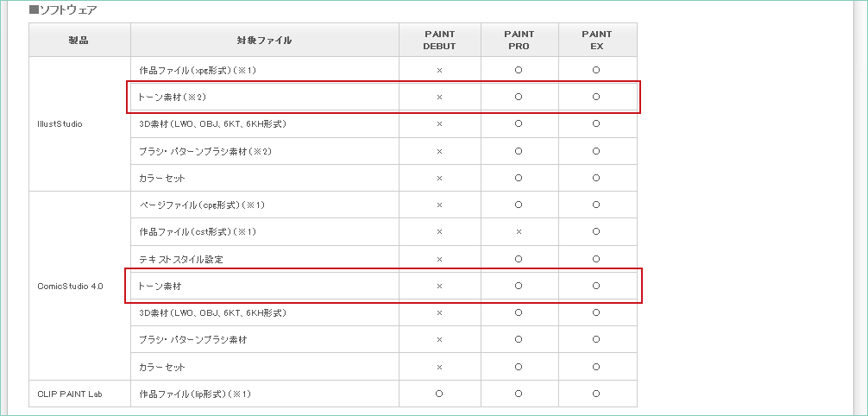868x416 pixels.
Task: Select the PAINT PRO column header
Action: (518, 40)
